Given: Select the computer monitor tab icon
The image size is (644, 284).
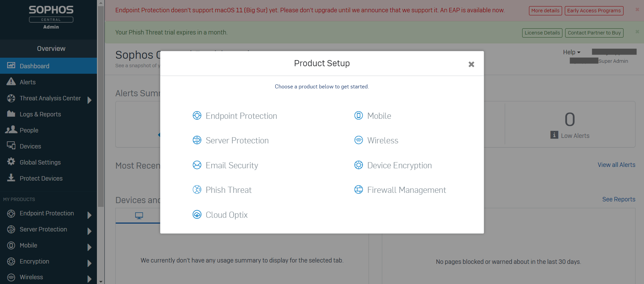Looking at the screenshot, I should tap(139, 216).
